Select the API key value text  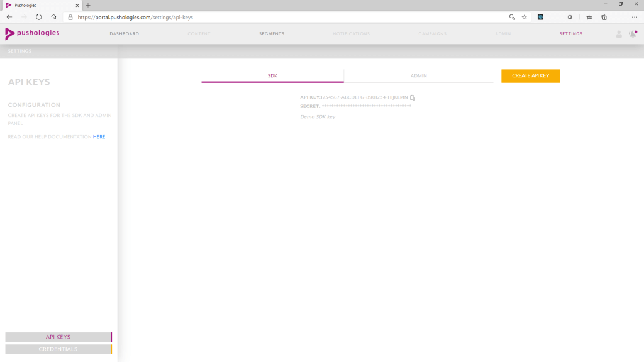click(364, 97)
